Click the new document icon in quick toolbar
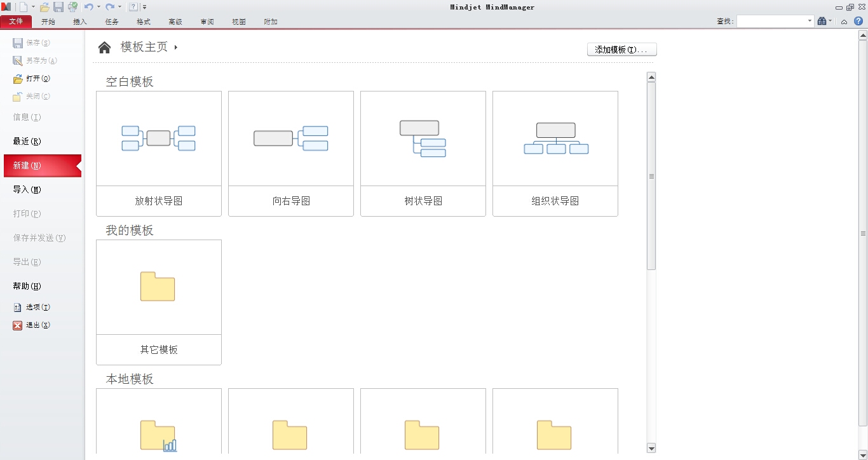This screenshot has height=460, width=868. (x=24, y=7)
